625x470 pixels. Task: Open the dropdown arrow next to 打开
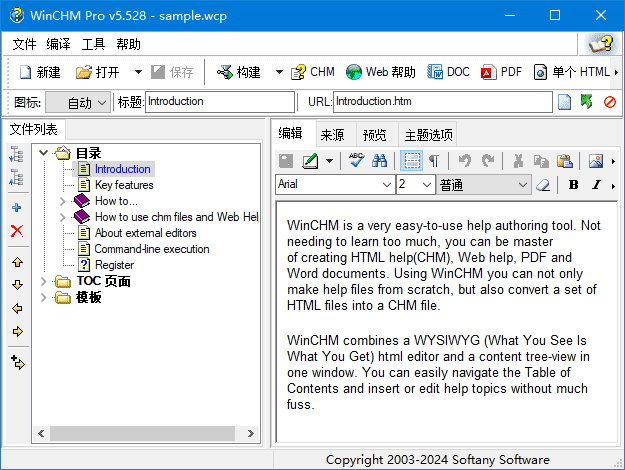(x=138, y=72)
